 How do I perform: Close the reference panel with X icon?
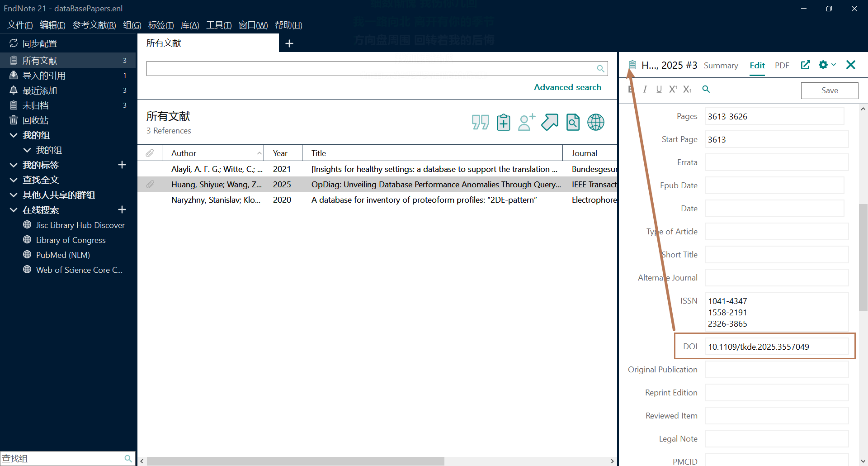[x=851, y=65]
